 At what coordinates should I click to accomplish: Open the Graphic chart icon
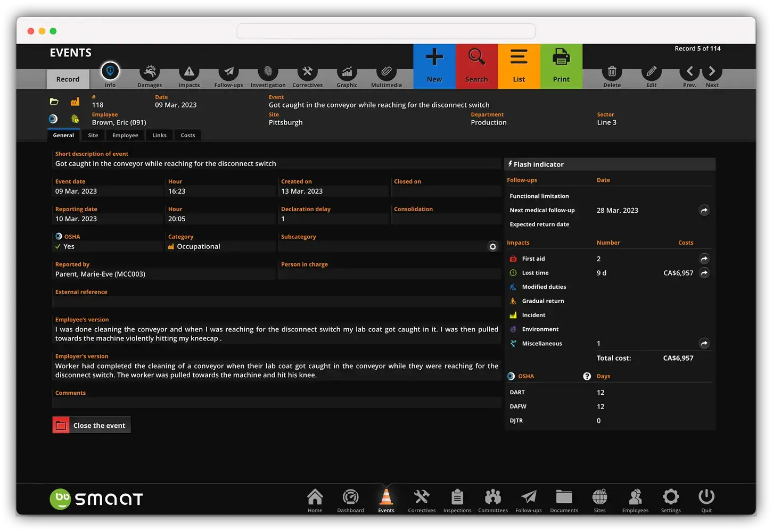point(347,71)
